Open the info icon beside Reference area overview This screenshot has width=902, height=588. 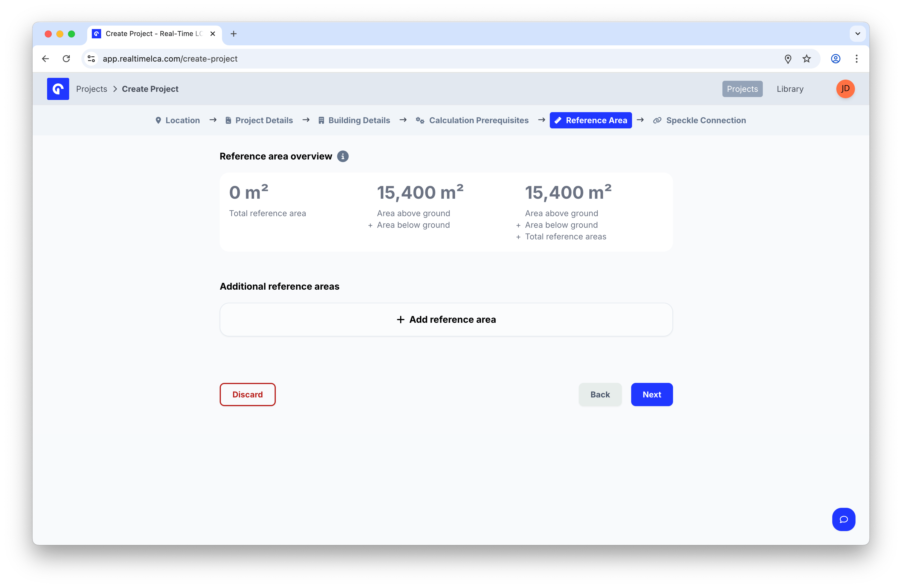[x=343, y=157]
